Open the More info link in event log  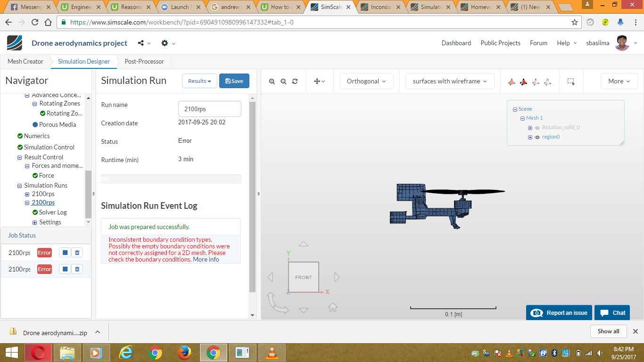[x=206, y=259]
